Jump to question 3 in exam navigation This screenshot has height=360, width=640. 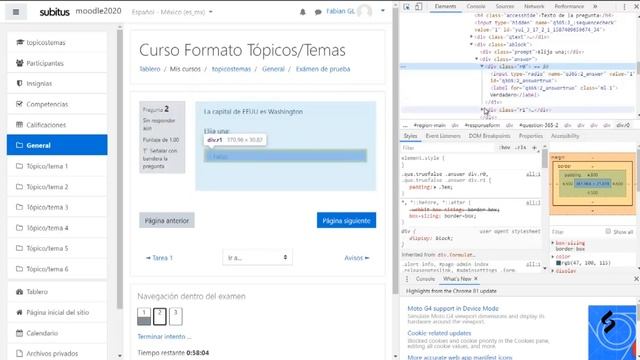point(176,316)
